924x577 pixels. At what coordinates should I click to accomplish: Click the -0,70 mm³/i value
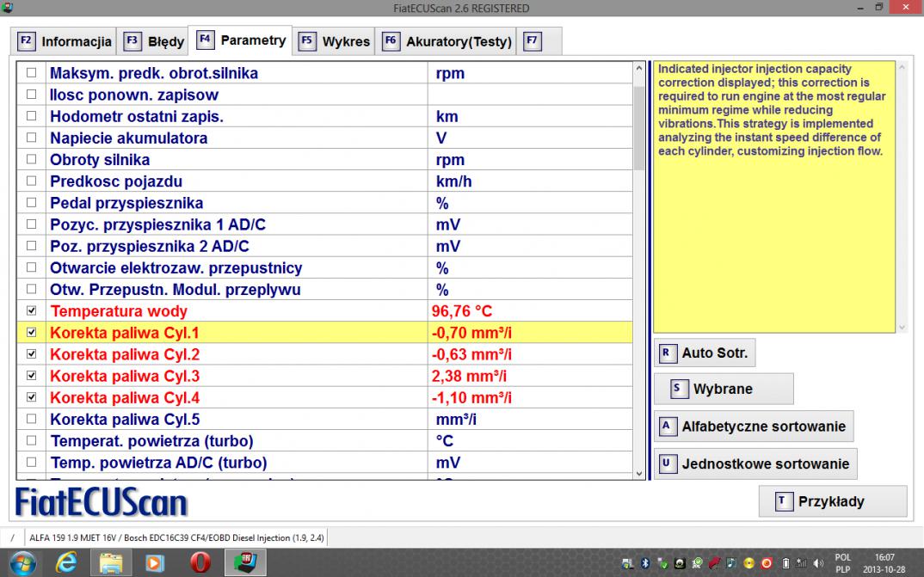click(x=471, y=333)
